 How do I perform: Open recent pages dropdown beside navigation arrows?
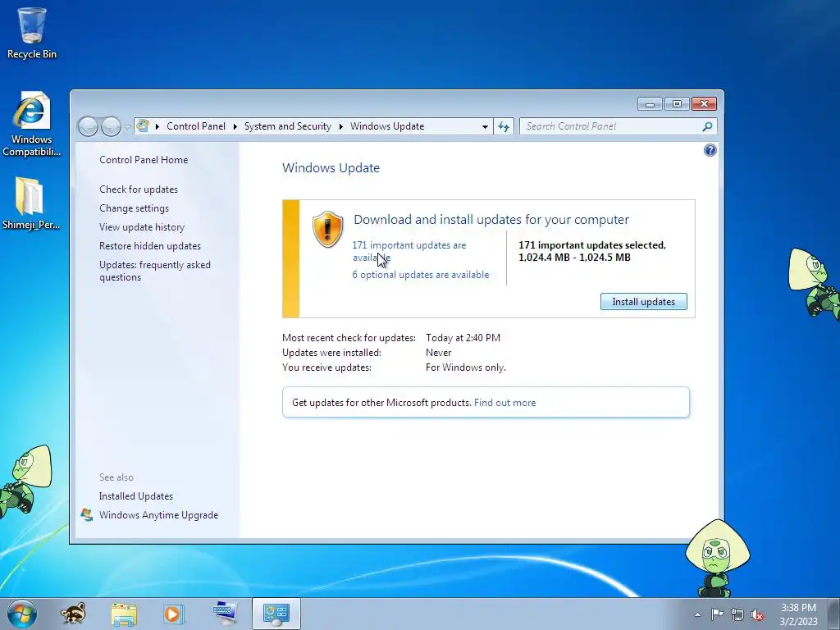(127, 127)
